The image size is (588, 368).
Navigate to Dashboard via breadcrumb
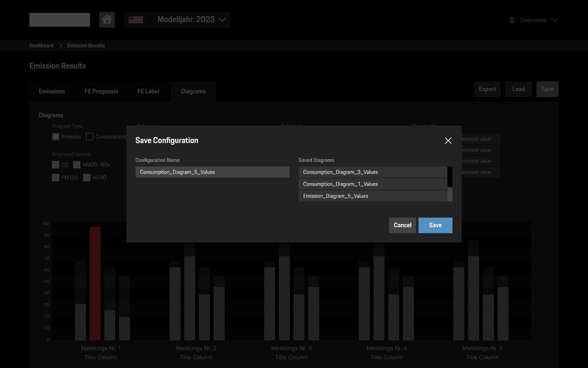pyautogui.click(x=41, y=45)
